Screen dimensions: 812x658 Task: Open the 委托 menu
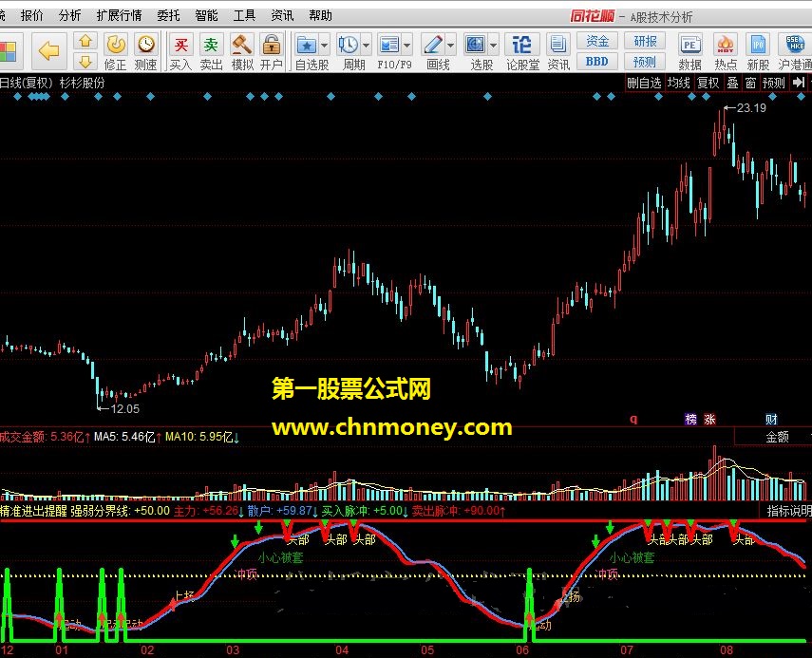pos(168,15)
